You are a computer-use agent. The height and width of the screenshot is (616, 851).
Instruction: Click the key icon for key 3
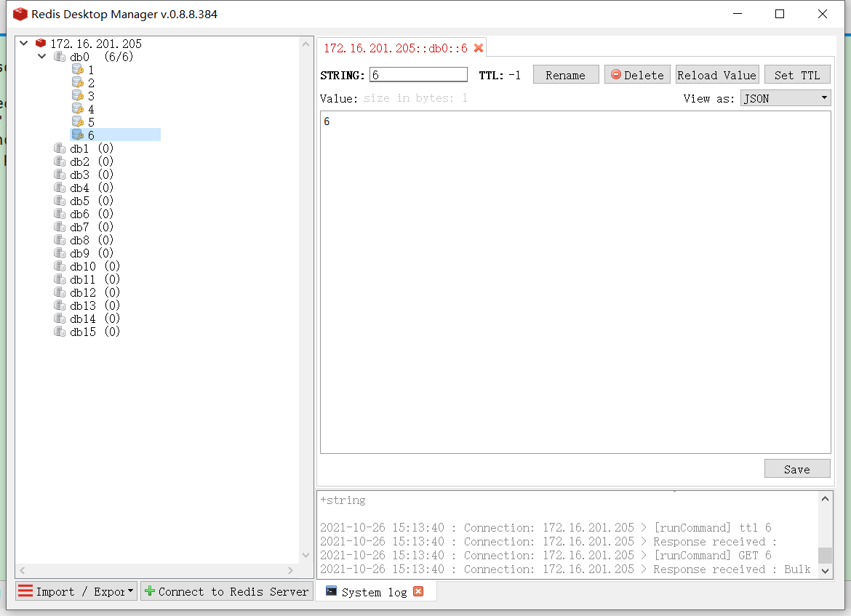[x=78, y=95]
